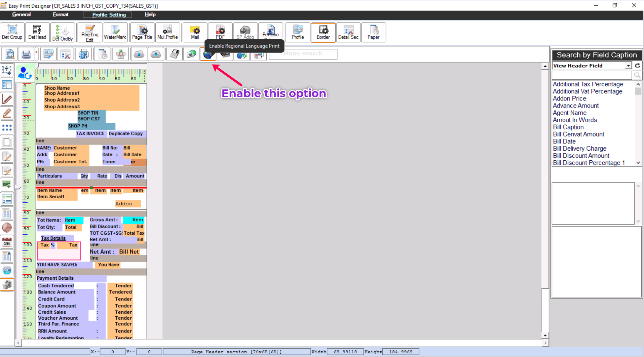The image size is (644, 357).
Task: Select the Net Amt label
Action: [x=102, y=252]
